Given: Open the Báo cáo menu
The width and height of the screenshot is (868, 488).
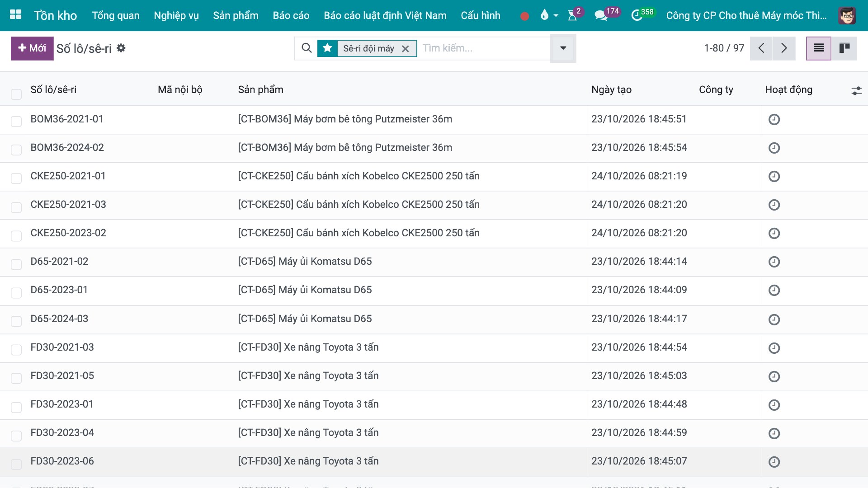Looking at the screenshot, I should point(291,15).
